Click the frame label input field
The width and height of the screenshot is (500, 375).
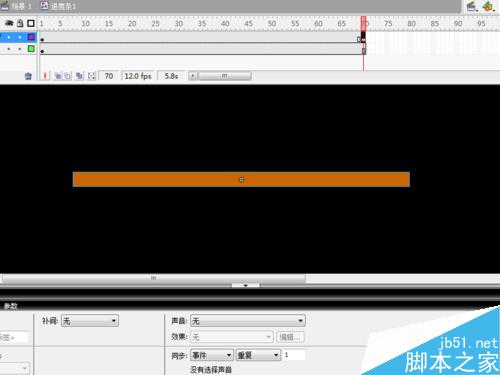[x=14, y=337]
